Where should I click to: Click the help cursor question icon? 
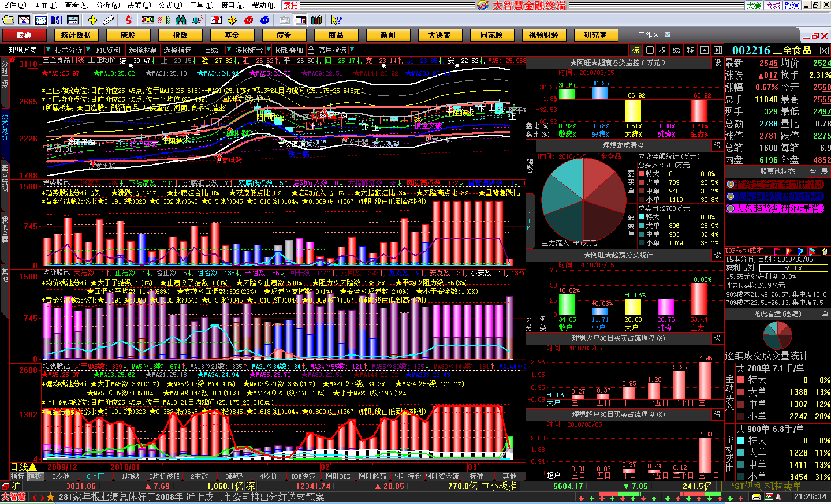(336, 20)
